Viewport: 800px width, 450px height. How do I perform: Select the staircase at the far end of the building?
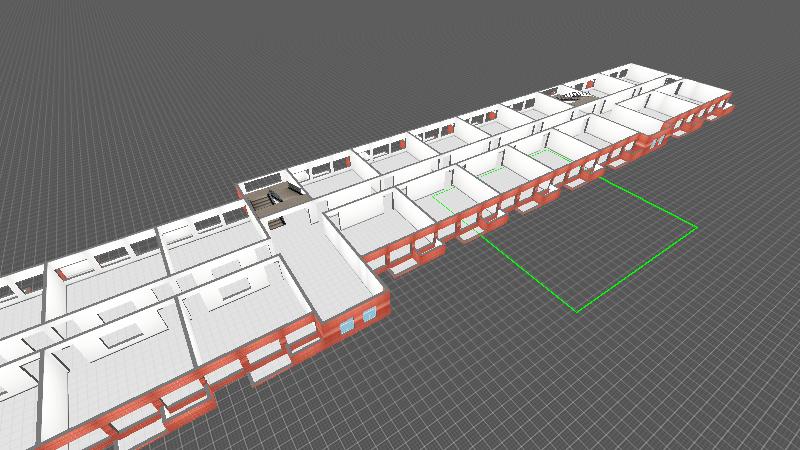click(574, 95)
